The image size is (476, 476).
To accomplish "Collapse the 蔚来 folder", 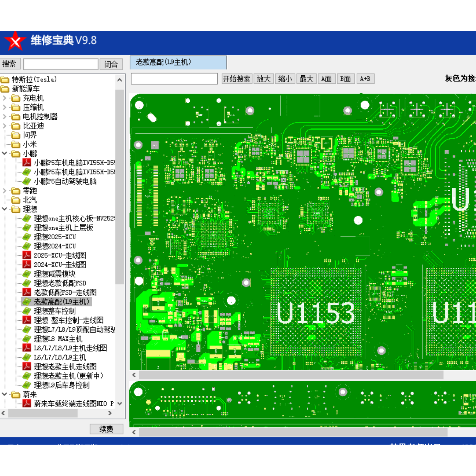I will (x=4, y=394).
